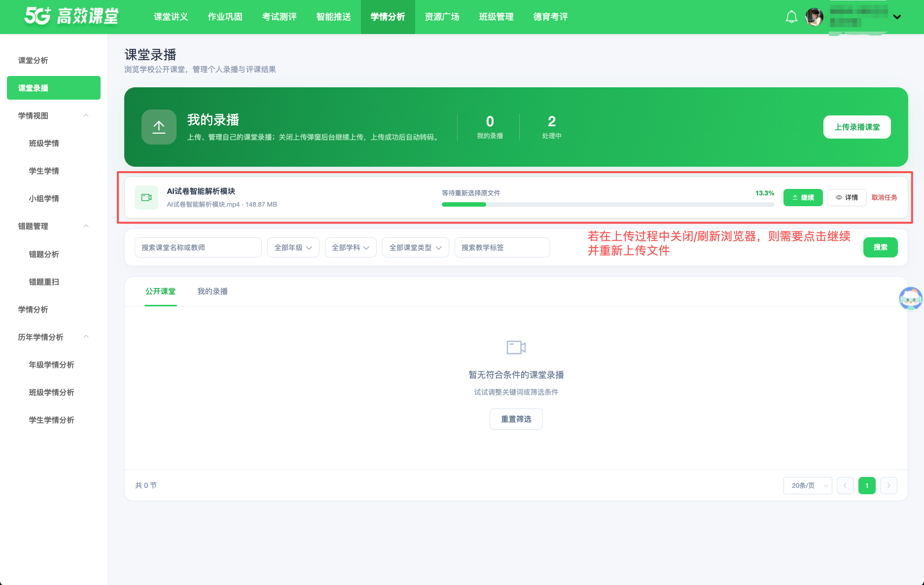Open 班级学情 in the sidebar
The height and width of the screenshot is (585, 924).
(x=54, y=143)
